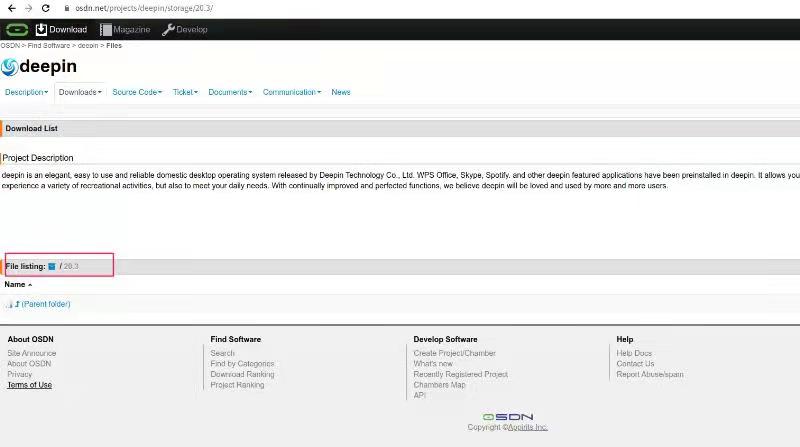Open What's new footer link
This screenshot has height=447, width=800.
(433, 364)
